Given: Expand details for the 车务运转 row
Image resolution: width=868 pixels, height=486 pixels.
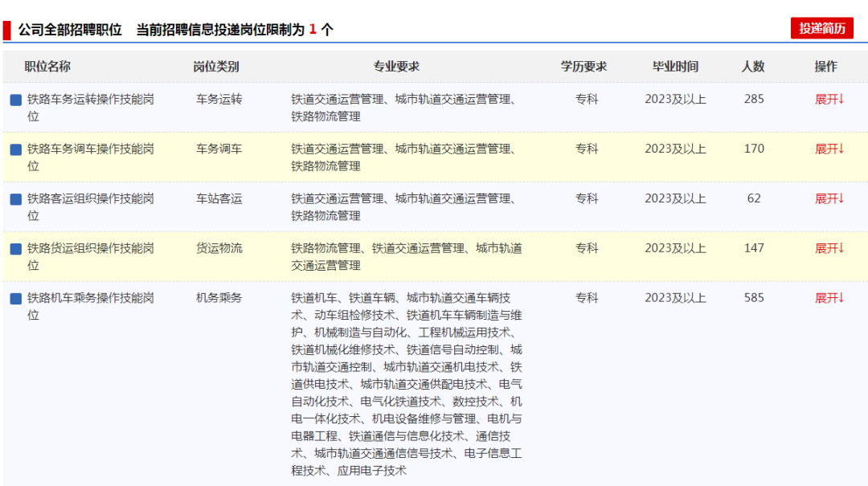Looking at the screenshot, I should point(829,100).
